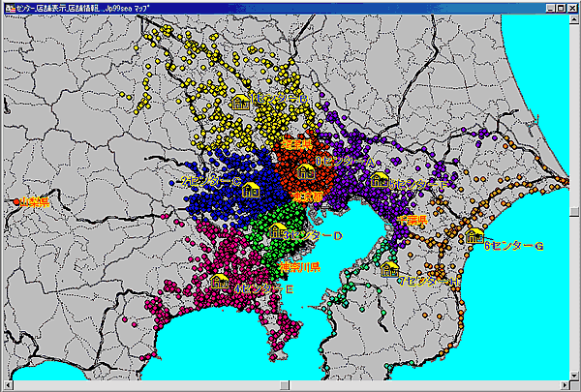Maximize the map window
This screenshot has width=581, height=392.
click(x=561, y=8)
